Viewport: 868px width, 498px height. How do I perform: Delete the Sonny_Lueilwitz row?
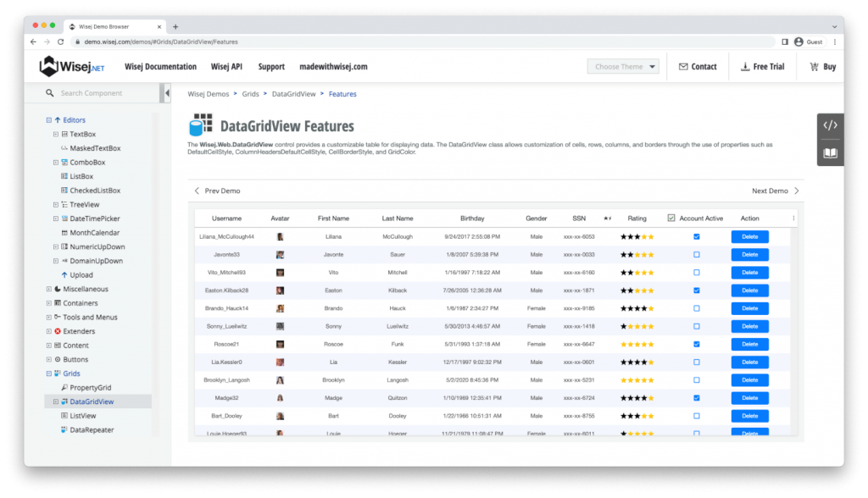[749, 326]
